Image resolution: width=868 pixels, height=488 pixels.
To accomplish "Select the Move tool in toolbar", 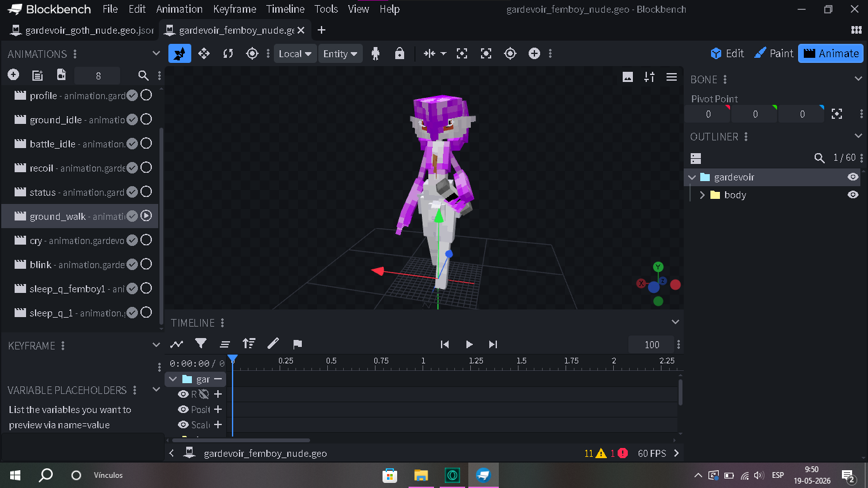I will 204,54.
